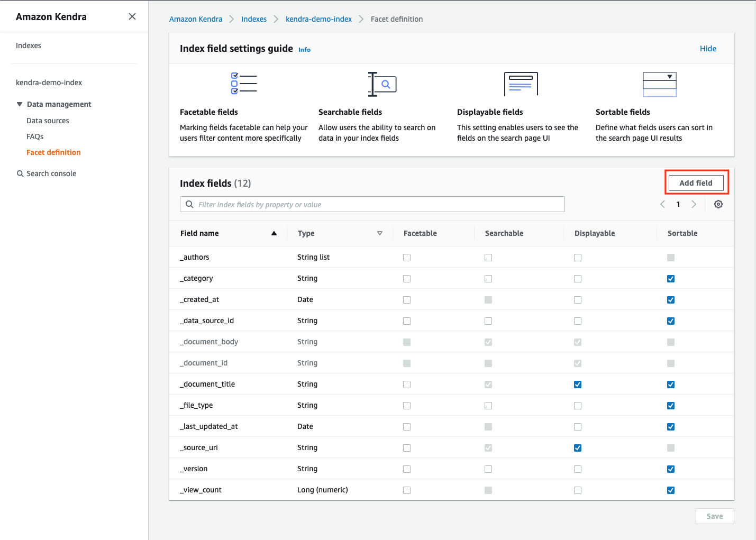The height and width of the screenshot is (540, 756).
Task: Enable Displayable for _authors
Action: coord(578,258)
